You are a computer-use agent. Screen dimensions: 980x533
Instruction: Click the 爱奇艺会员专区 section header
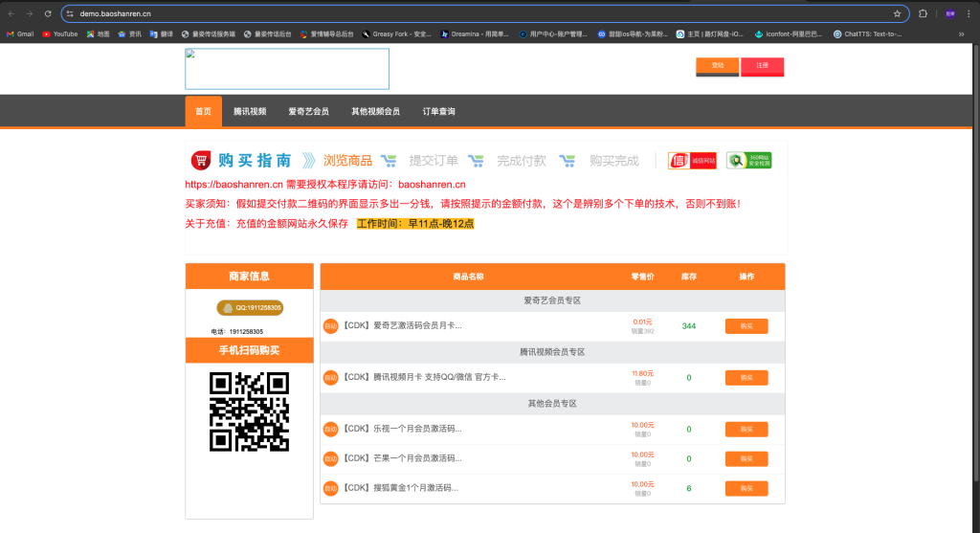(552, 300)
